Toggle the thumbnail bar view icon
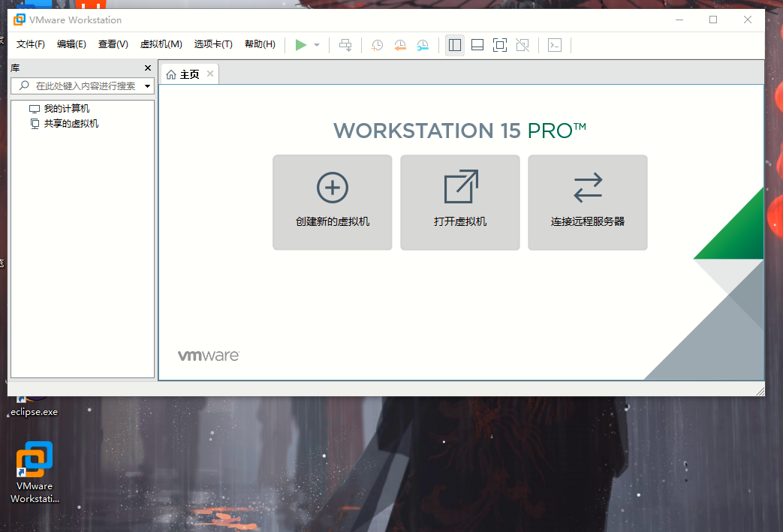 pos(477,45)
